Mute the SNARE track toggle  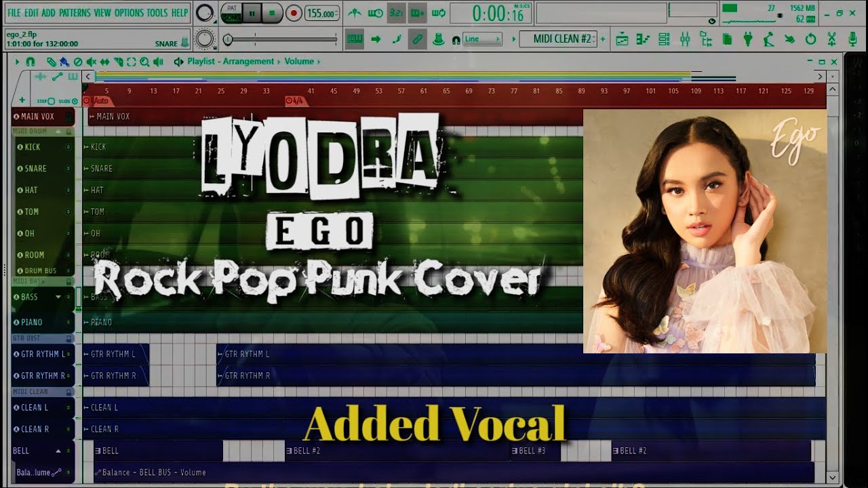click(68, 169)
